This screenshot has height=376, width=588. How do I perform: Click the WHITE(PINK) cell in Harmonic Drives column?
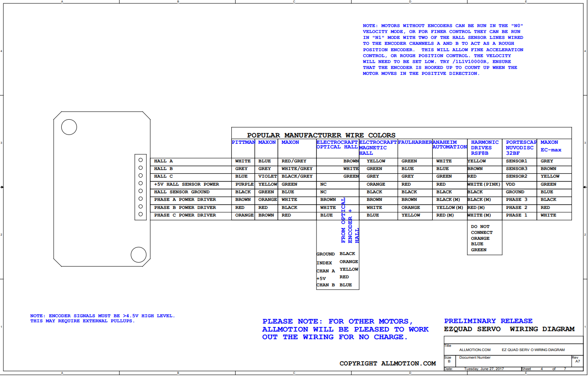(x=484, y=184)
